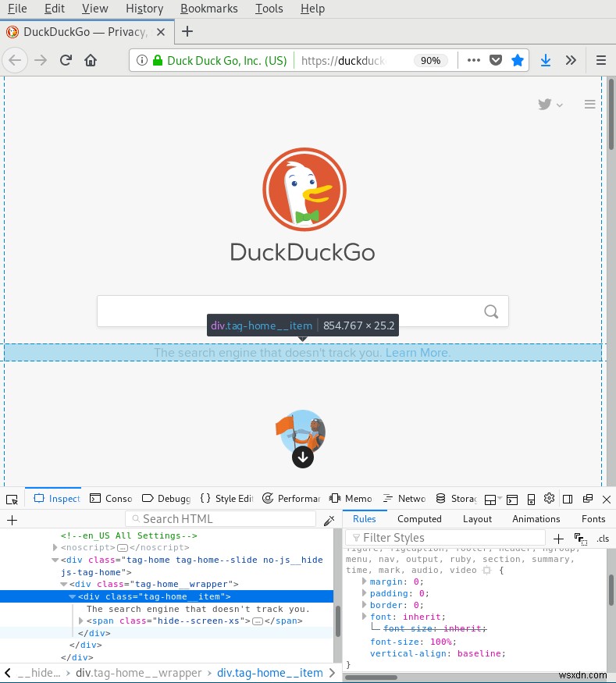This screenshot has width=616, height=683.
Task: Toggle pseudo-class panel icon
Action: 581,539
